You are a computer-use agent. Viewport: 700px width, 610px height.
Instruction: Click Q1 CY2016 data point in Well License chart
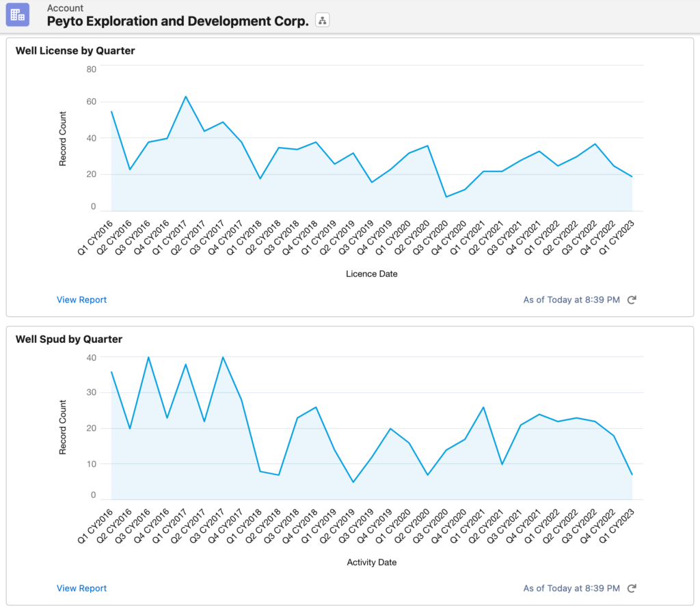click(111, 111)
